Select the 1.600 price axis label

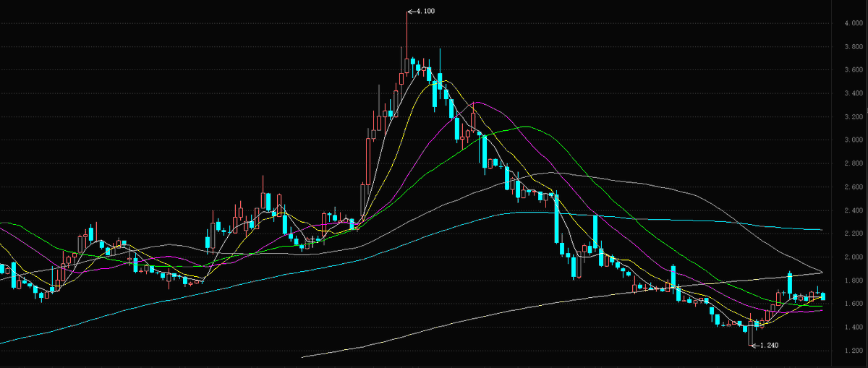854,304
